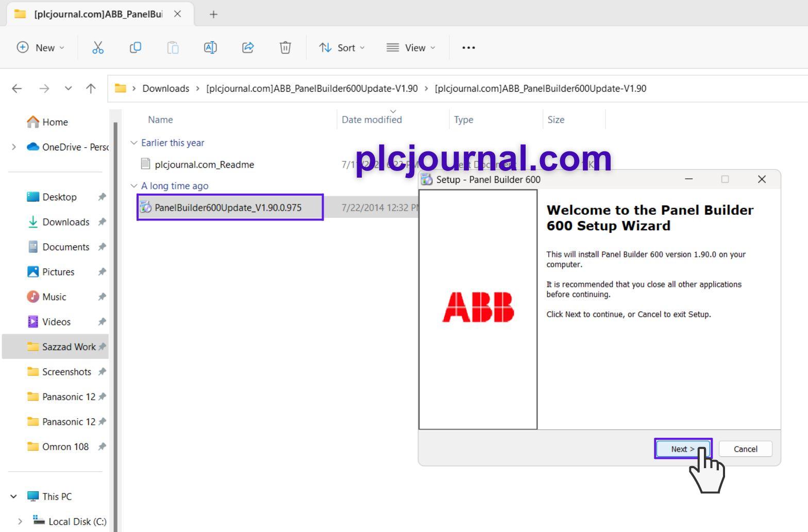Go up one folder level arrow

[x=91, y=89]
